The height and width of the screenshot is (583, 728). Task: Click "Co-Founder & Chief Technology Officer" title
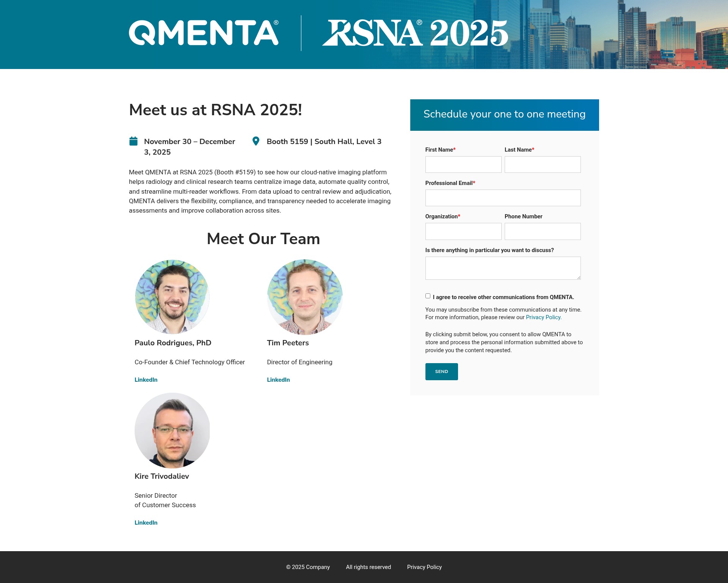pos(190,362)
